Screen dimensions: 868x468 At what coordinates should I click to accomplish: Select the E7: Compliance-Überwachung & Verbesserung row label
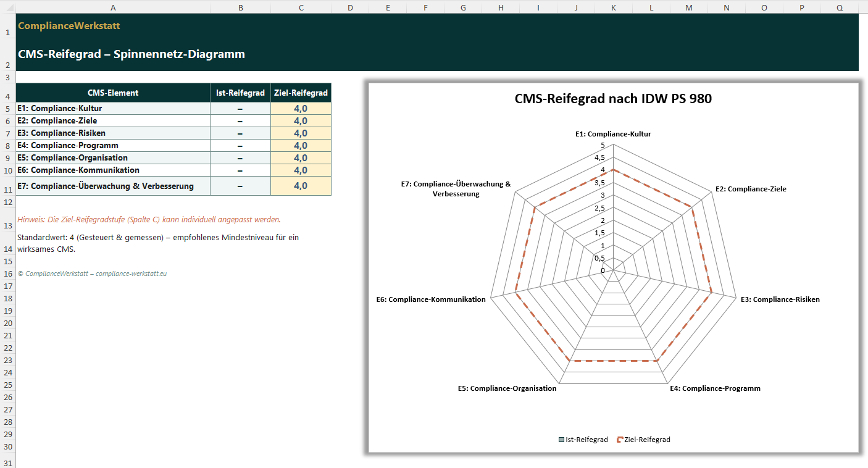[x=113, y=185]
